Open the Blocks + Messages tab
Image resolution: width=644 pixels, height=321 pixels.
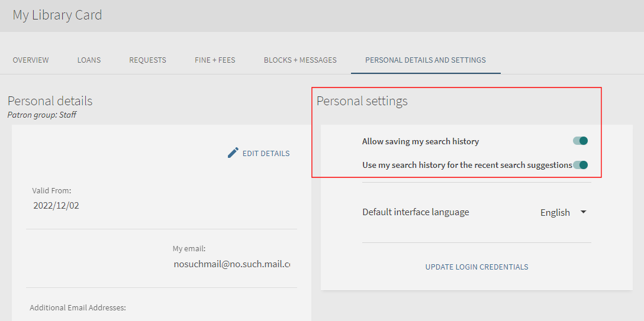click(x=300, y=60)
